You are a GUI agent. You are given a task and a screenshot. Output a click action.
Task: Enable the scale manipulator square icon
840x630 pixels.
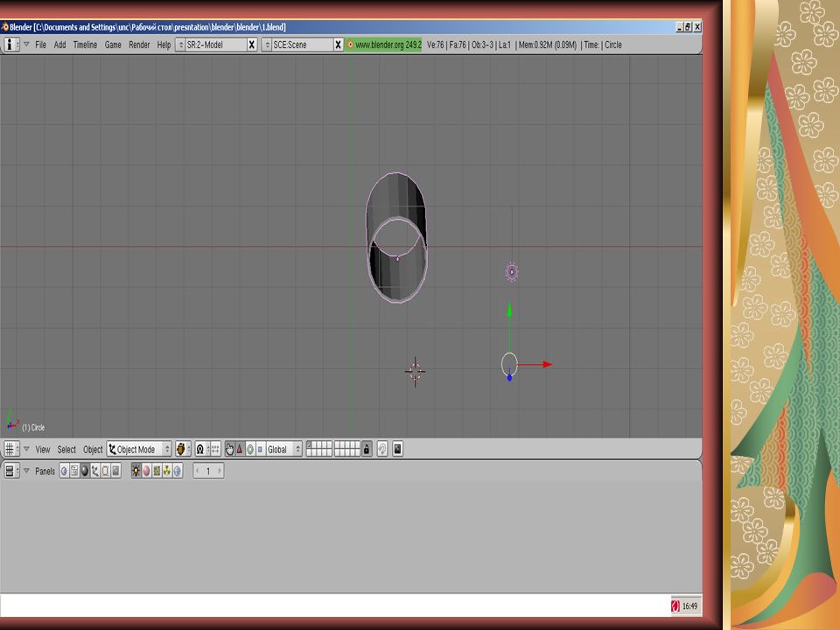pos(261,449)
